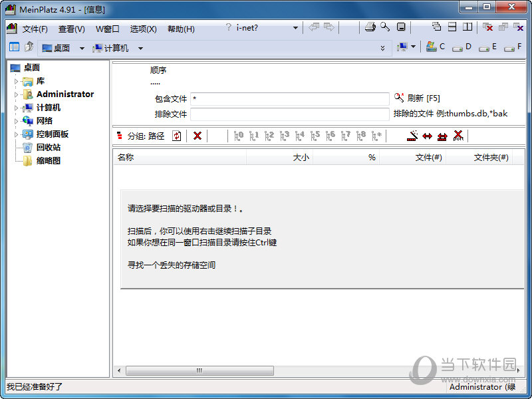Screen dimensions: 532x399
Task: Sort by % column header
Action: [346, 158]
